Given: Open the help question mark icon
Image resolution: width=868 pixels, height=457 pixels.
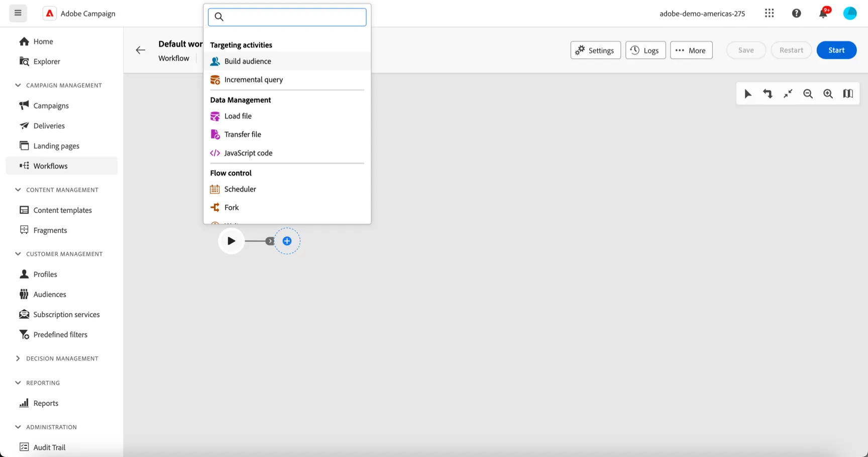Looking at the screenshot, I should click(796, 14).
